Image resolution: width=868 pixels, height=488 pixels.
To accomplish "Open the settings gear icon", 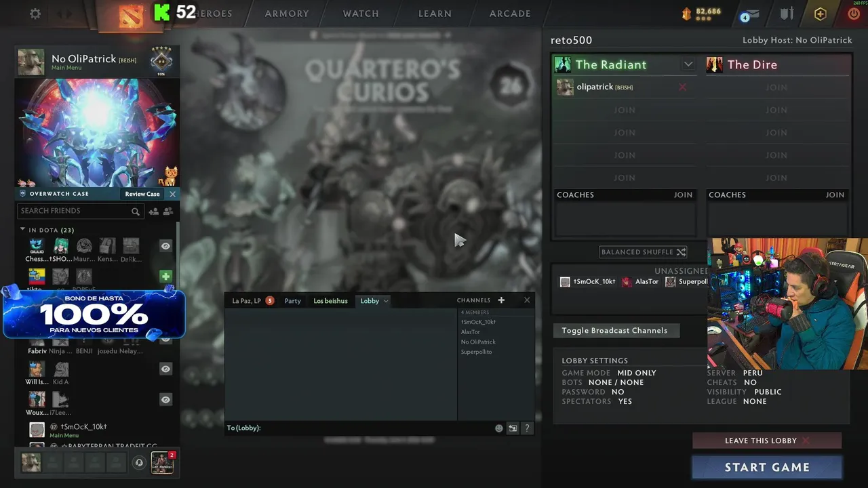I will (x=35, y=14).
